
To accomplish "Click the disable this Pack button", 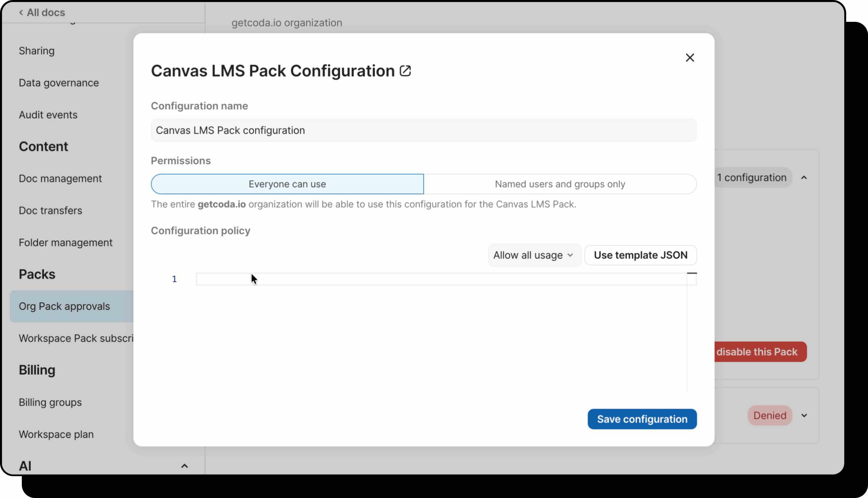I will pos(761,352).
